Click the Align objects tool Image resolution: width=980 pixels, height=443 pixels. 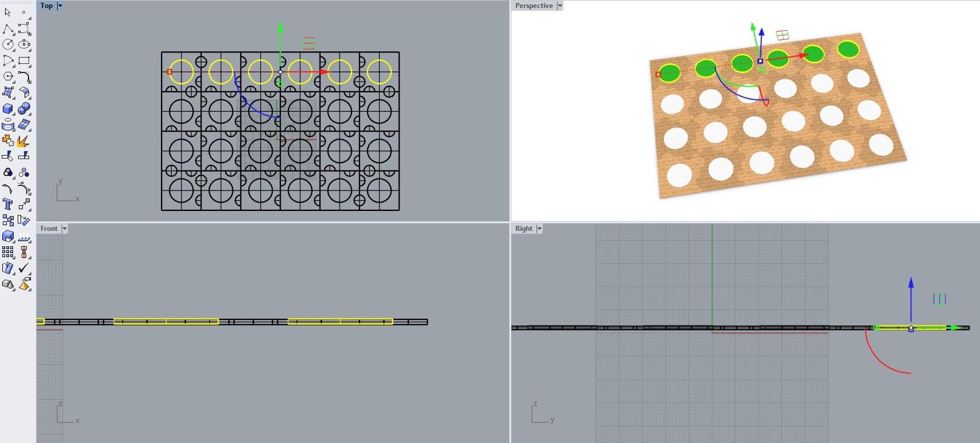[24, 252]
